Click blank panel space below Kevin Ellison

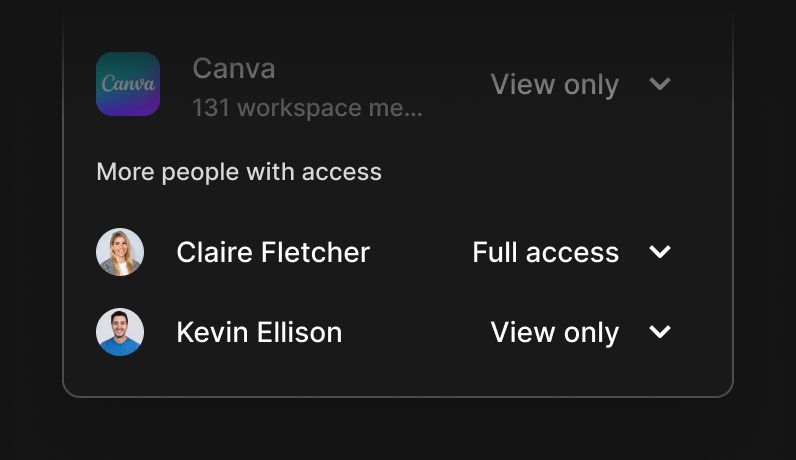pyautogui.click(x=397, y=376)
